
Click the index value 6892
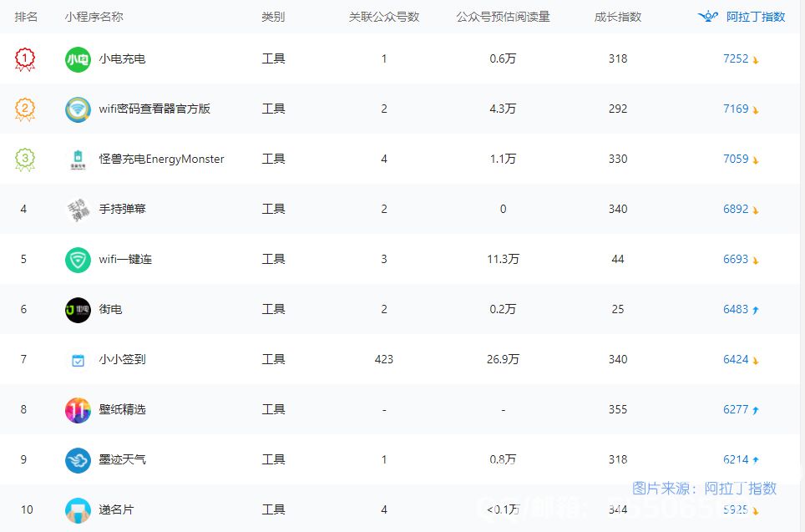(736, 209)
